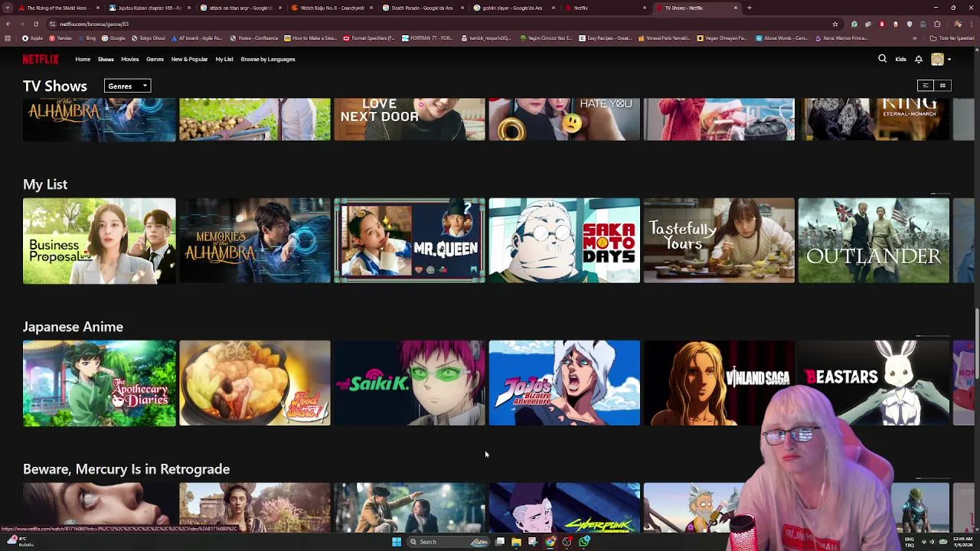Open Outlander thumbnail

[x=874, y=241]
